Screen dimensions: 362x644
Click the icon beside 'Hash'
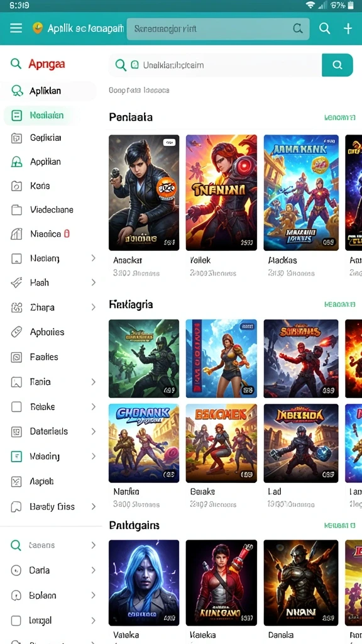[16, 282]
